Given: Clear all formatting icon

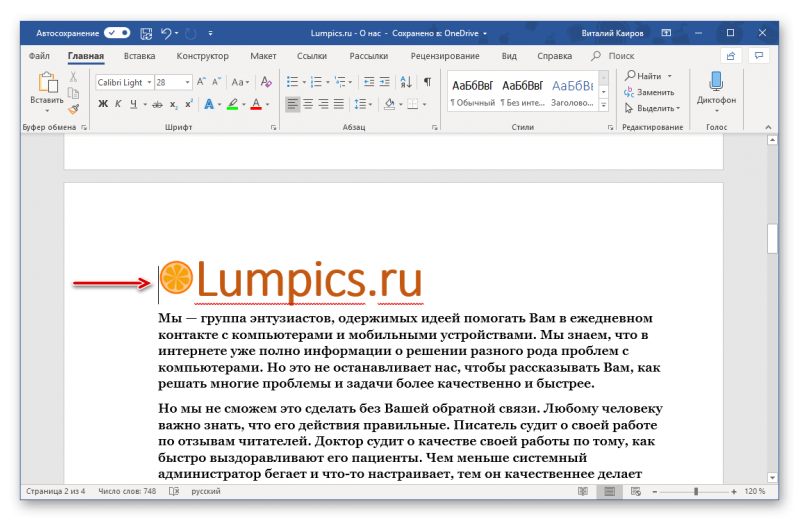Looking at the screenshot, I should [266, 82].
